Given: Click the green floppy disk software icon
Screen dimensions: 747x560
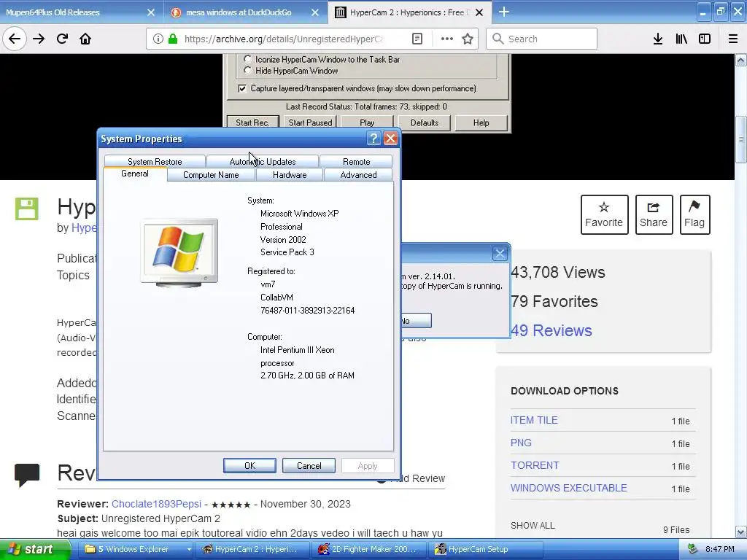Looking at the screenshot, I should tap(27, 209).
